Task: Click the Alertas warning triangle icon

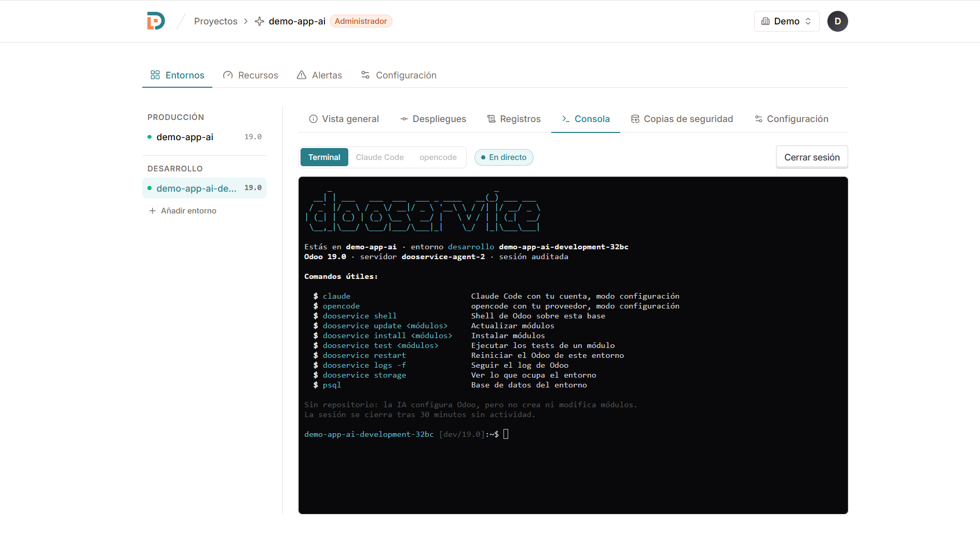Action: click(x=302, y=75)
